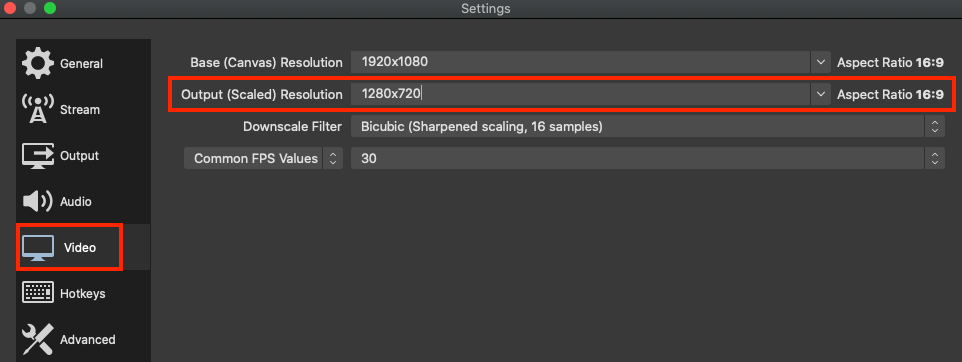Go to the Hotkeys settings section
Screen dimensions: 962x362
(x=83, y=293)
